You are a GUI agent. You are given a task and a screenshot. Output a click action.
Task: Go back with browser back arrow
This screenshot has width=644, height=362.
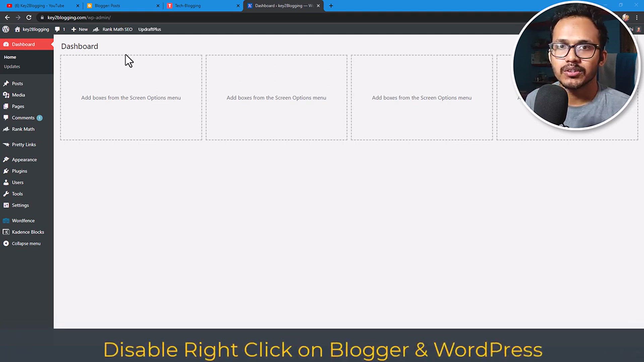click(x=7, y=17)
